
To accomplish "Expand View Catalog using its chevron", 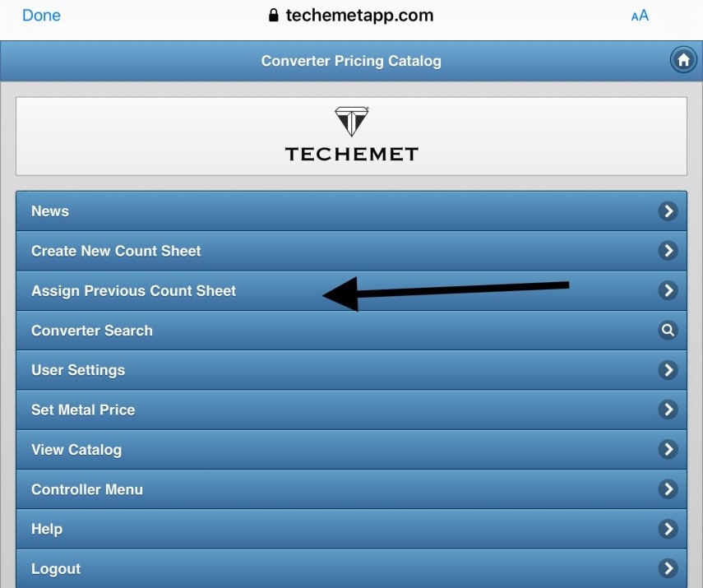I will tap(668, 450).
